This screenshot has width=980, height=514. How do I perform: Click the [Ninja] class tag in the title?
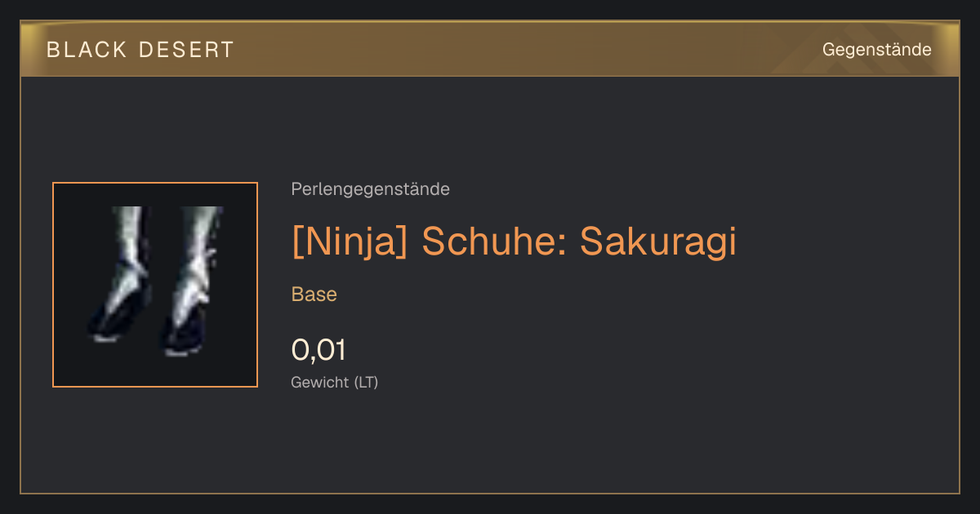pos(350,241)
